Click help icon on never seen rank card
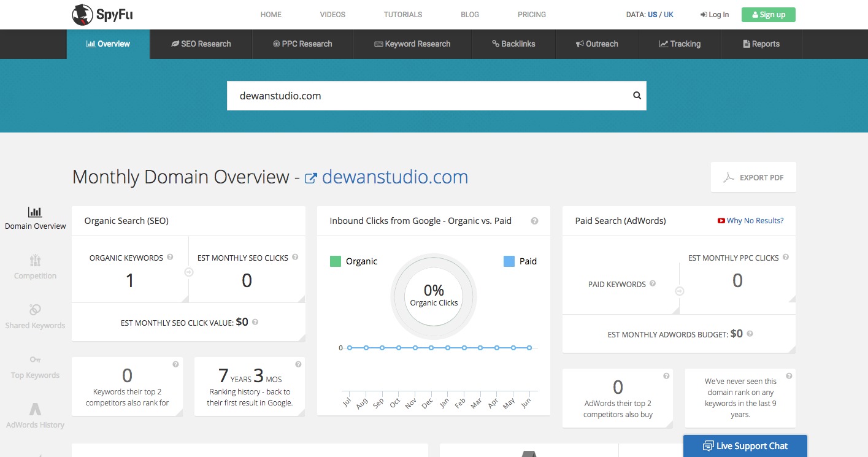 tap(789, 376)
